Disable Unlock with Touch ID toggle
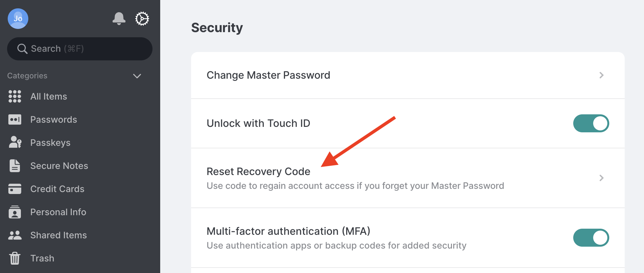Screen dimensions: 644x273 click(591, 123)
